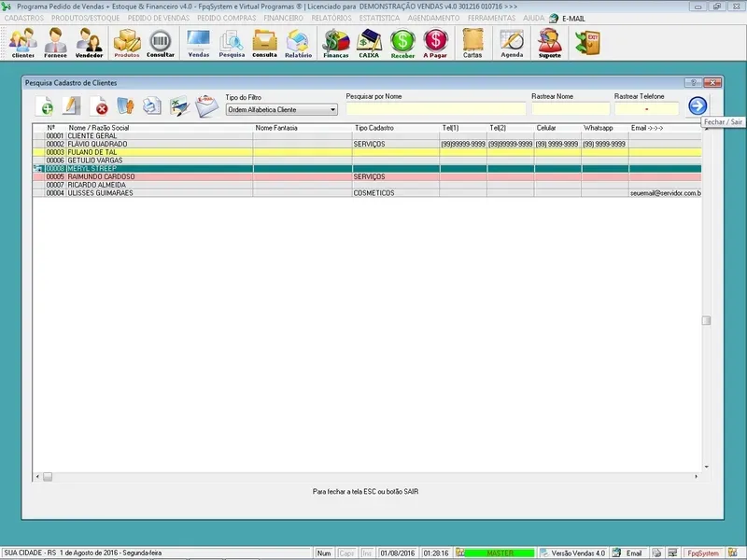Add a new client with the green plus icon

(x=45, y=106)
